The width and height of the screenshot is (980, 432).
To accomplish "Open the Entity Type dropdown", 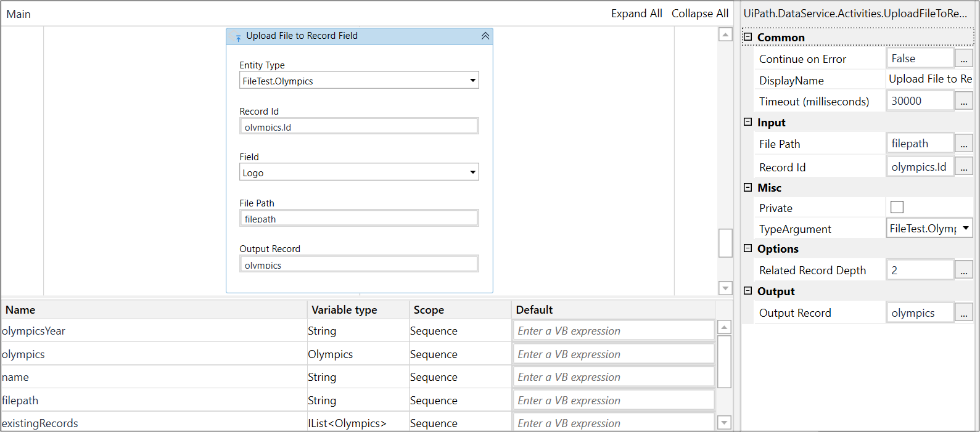I will click(x=359, y=81).
